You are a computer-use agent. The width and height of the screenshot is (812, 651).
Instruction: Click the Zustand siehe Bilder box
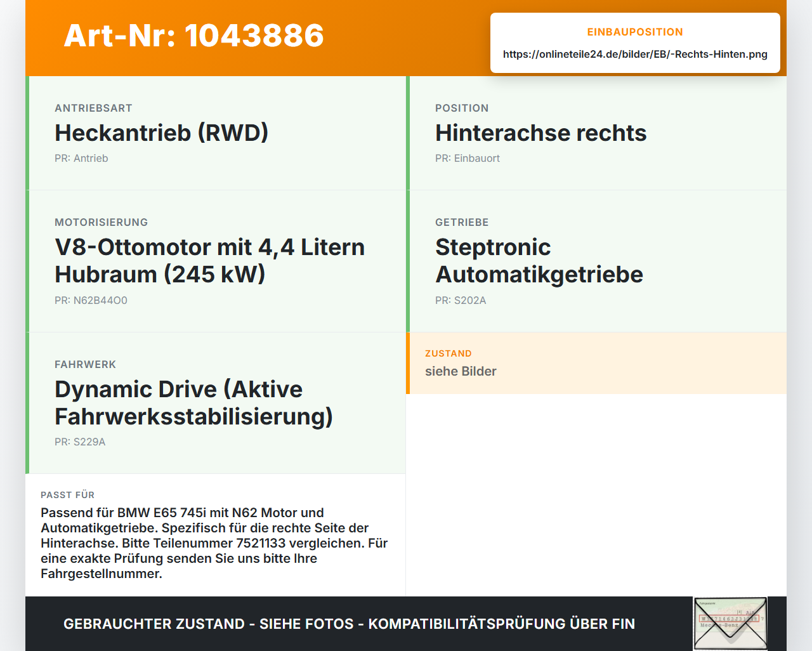click(x=596, y=363)
